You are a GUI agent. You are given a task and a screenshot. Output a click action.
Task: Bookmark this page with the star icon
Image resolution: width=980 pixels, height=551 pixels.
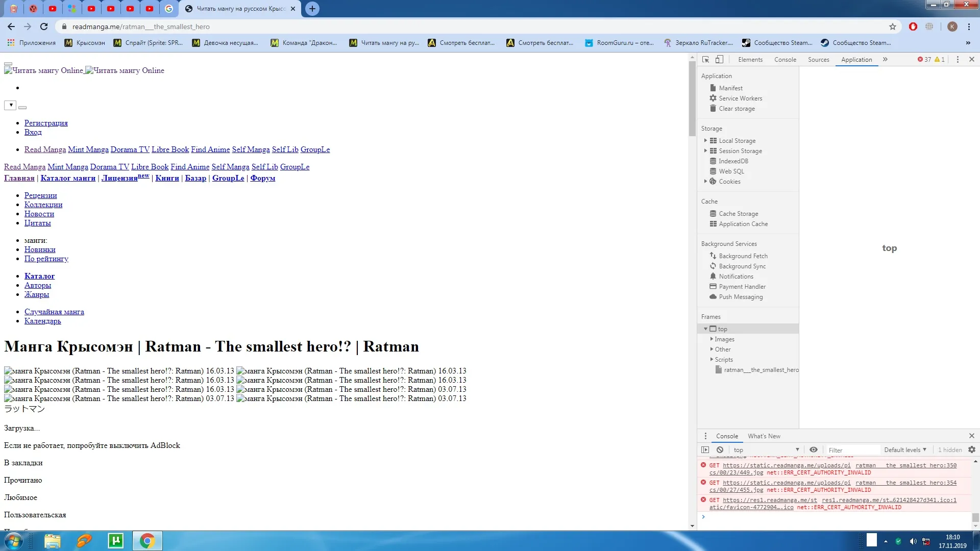[892, 27]
